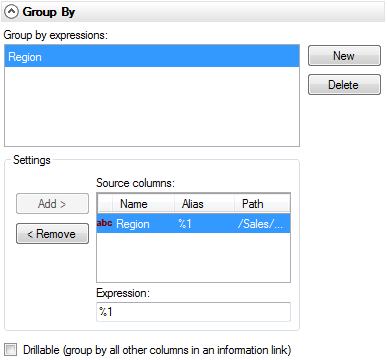Select Region in group by expressions list
Image resolution: width=387 pixels, height=360 pixels.
pyautogui.click(x=152, y=57)
